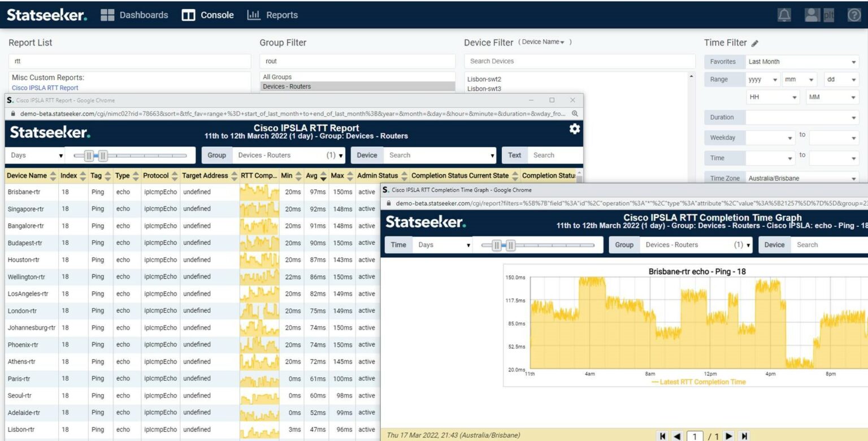
Task: Click the Search Devices input field
Action: (x=580, y=62)
